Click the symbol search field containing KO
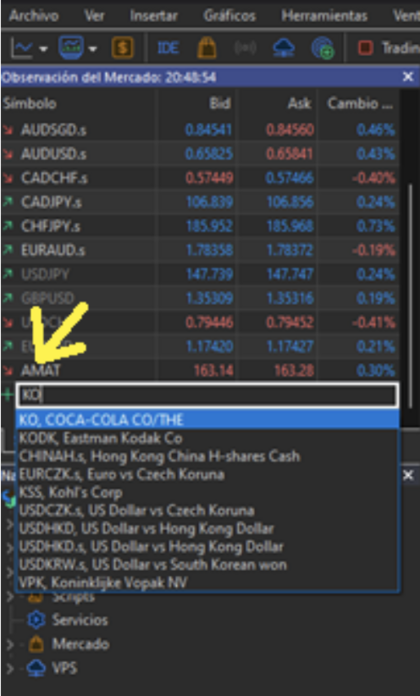 207,395
